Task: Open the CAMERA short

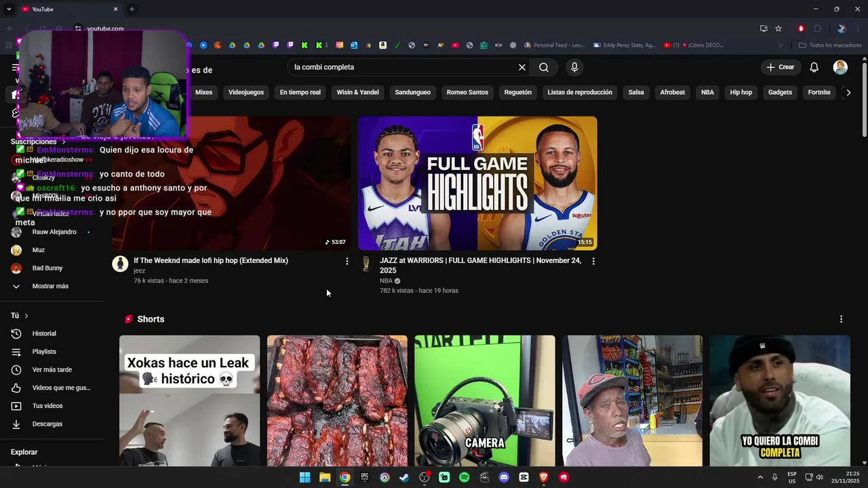Action: tap(485, 401)
